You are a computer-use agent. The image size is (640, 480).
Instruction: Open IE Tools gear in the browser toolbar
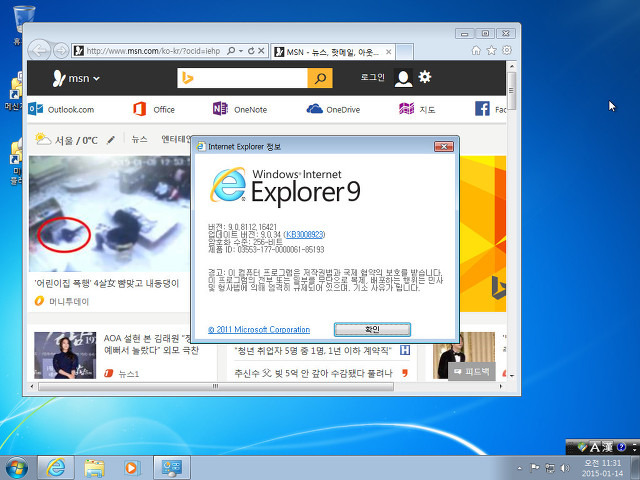point(507,50)
